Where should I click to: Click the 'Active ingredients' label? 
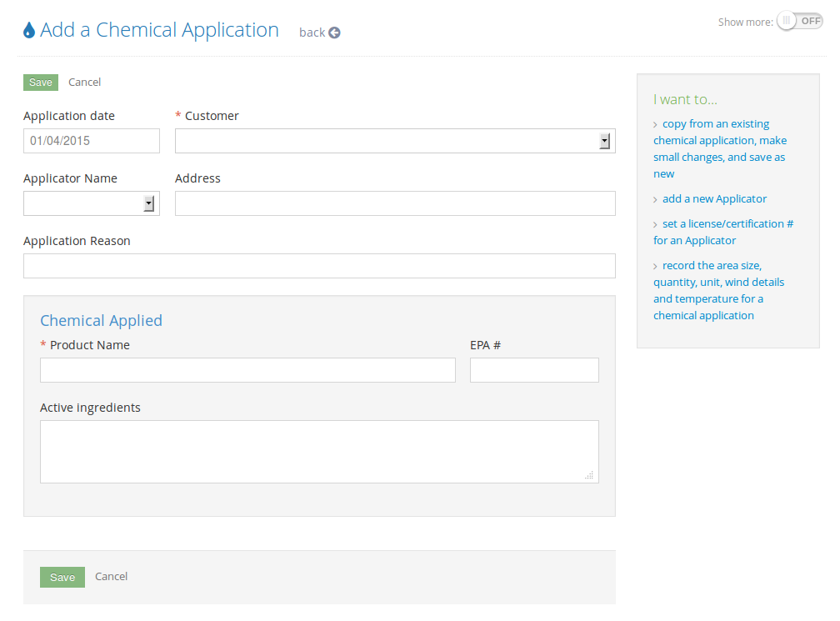click(x=90, y=408)
